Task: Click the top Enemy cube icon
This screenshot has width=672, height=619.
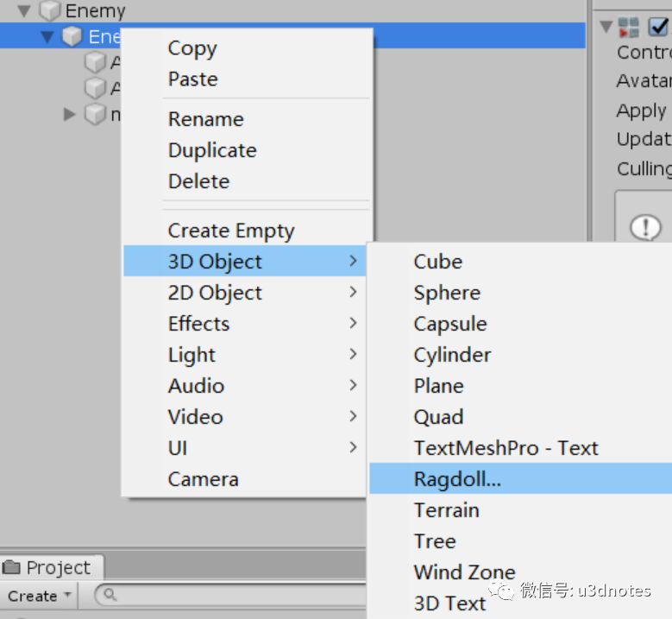Action: point(50,10)
